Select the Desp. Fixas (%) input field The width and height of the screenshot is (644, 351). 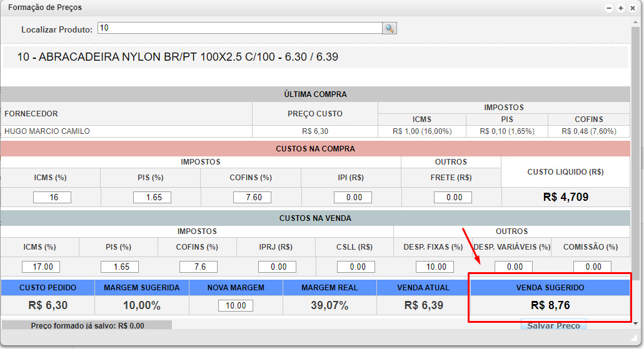tap(435, 267)
